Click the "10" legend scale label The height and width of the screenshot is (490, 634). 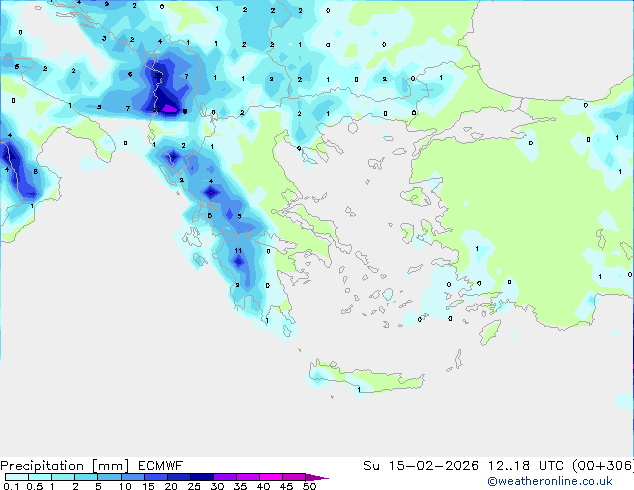point(125,486)
